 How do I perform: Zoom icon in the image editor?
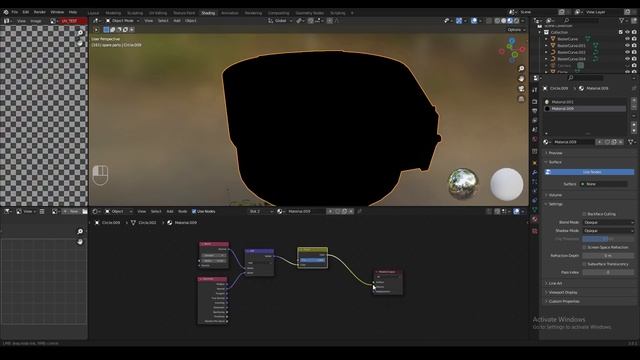click(80, 33)
